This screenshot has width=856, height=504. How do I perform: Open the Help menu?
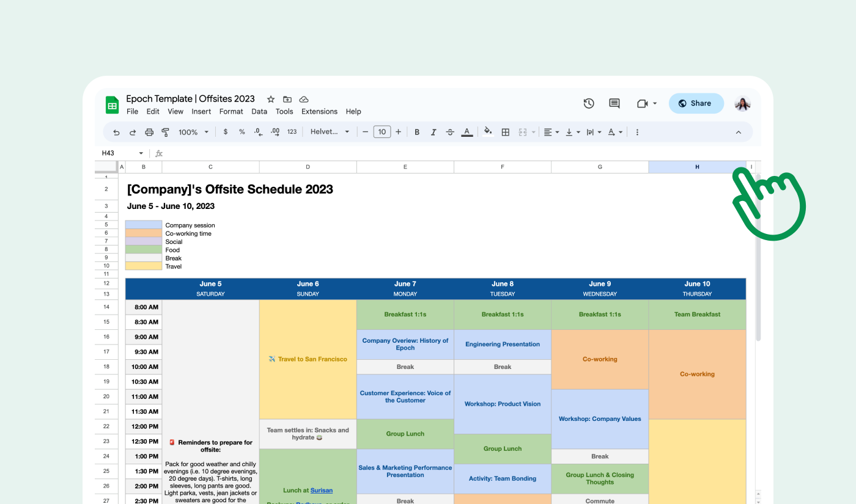tap(353, 112)
